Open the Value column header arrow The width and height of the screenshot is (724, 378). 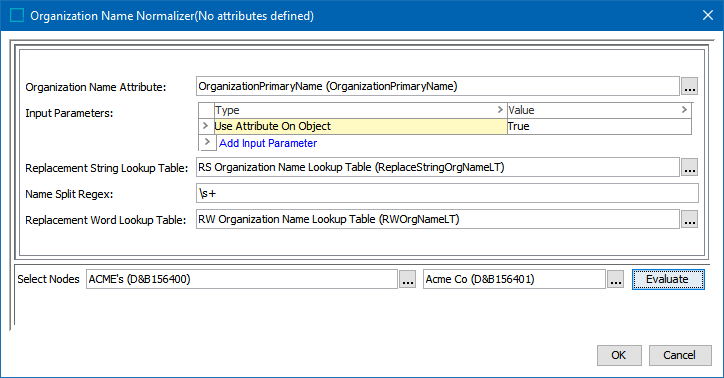pos(684,110)
